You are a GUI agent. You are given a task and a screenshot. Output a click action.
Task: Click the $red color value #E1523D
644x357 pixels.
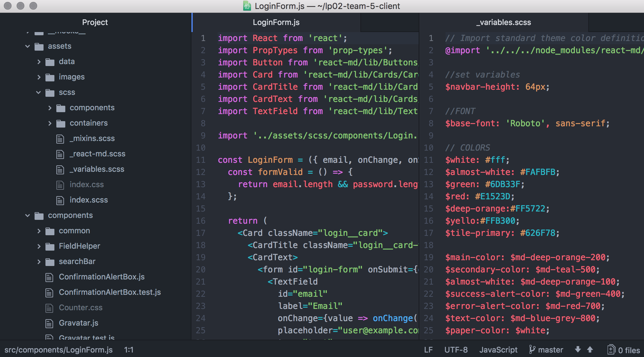coord(492,196)
